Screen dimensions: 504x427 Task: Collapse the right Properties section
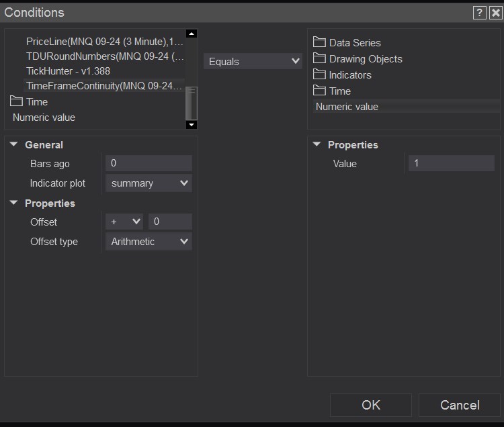(317, 145)
